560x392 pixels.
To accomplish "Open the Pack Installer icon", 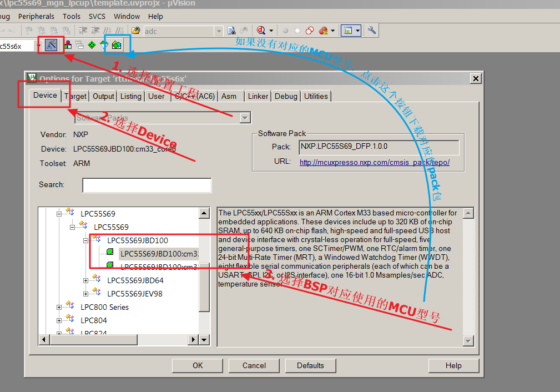I will pos(117,45).
